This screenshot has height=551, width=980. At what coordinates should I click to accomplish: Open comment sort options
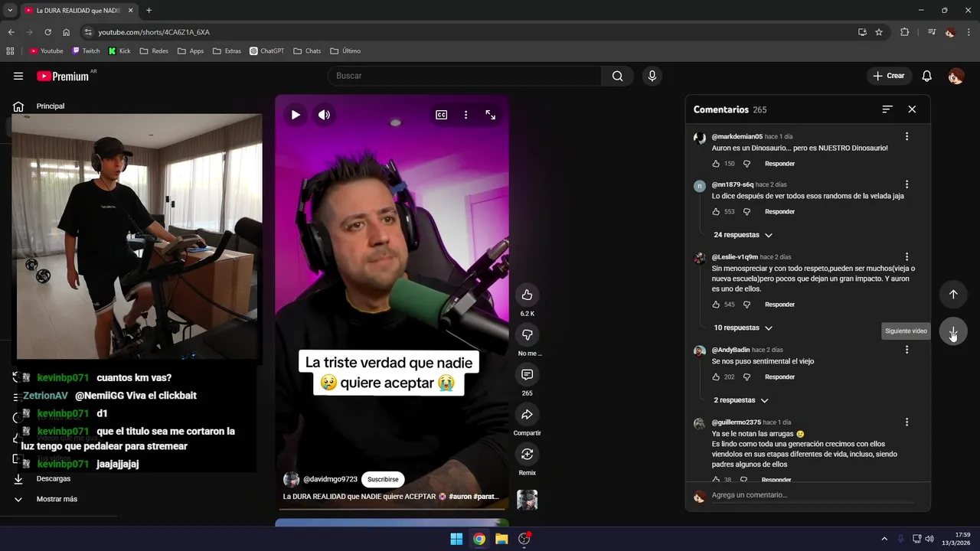887,109
